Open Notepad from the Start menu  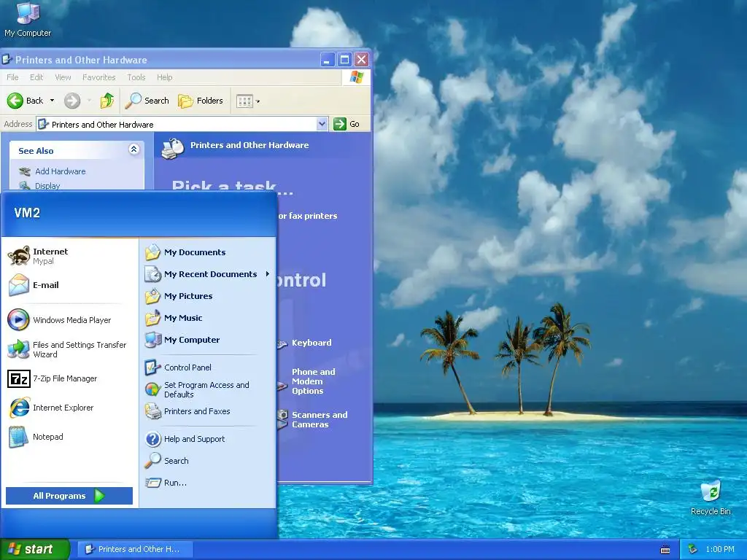point(69,437)
